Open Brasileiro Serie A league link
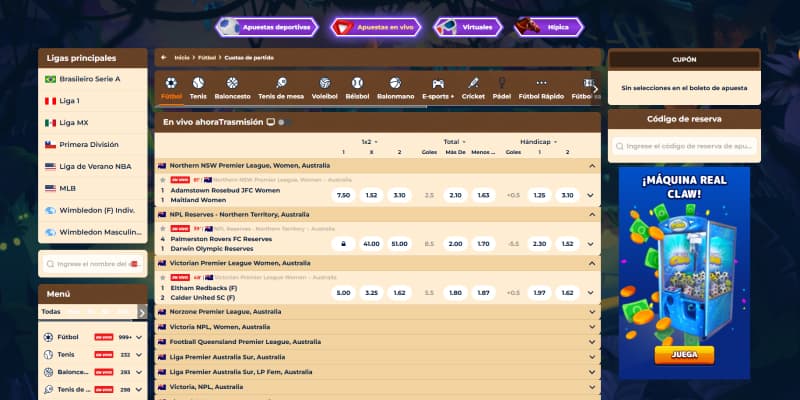This screenshot has width=800, height=400. (89, 79)
